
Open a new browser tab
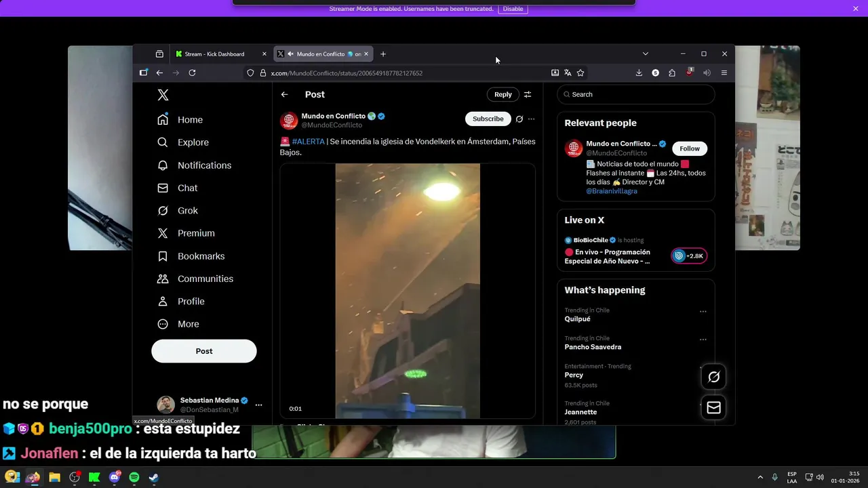[x=383, y=54]
